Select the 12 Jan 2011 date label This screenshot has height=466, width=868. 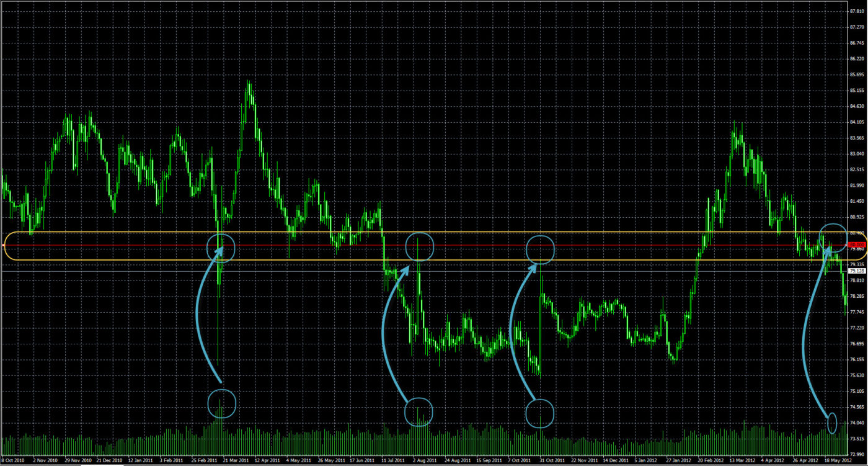141,461
